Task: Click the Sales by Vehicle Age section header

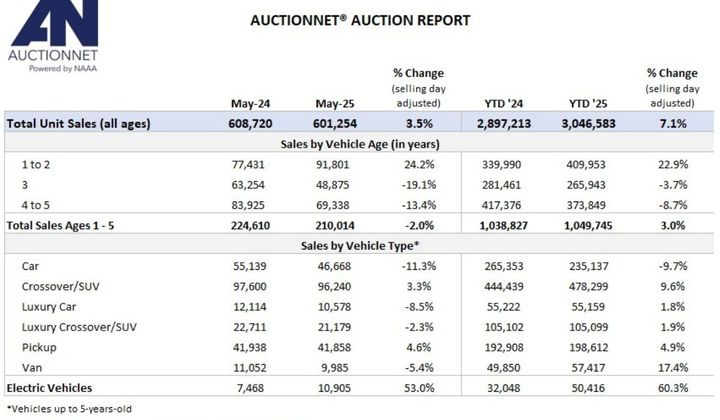Action: point(360,144)
